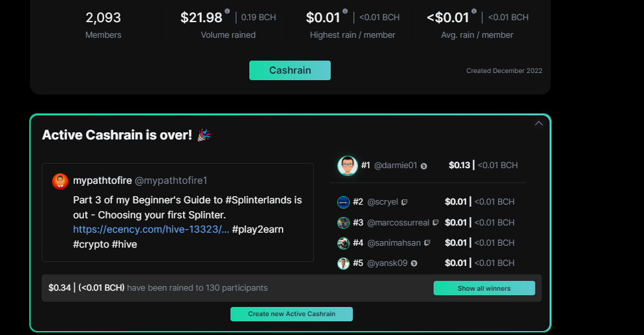Click the info dot next to Highest rain $0.01
This screenshot has height=335, width=644.
pyautogui.click(x=345, y=11)
